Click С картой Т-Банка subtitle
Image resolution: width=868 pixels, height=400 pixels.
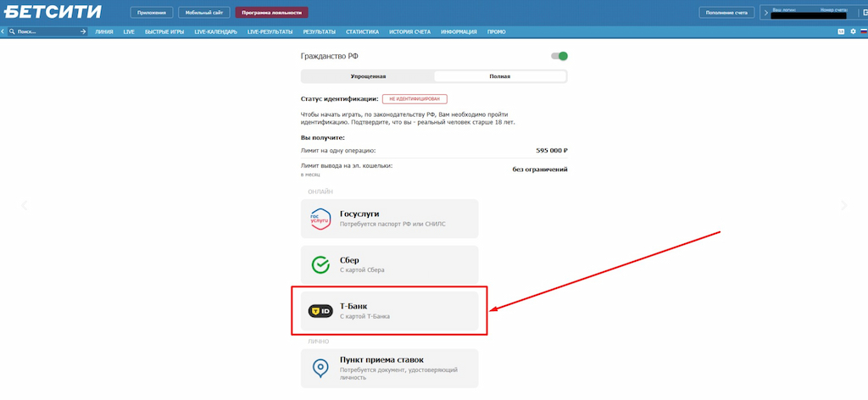[364, 317]
